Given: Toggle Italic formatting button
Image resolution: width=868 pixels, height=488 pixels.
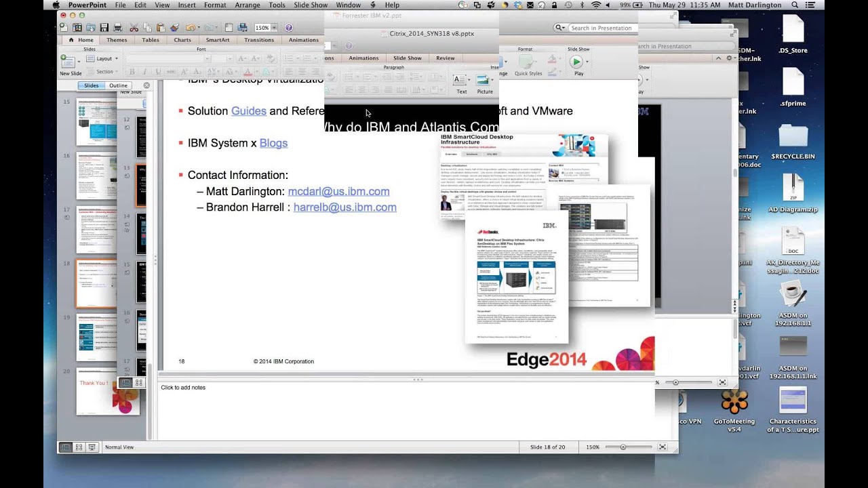Looking at the screenshot, I should (x=145, y=72).
